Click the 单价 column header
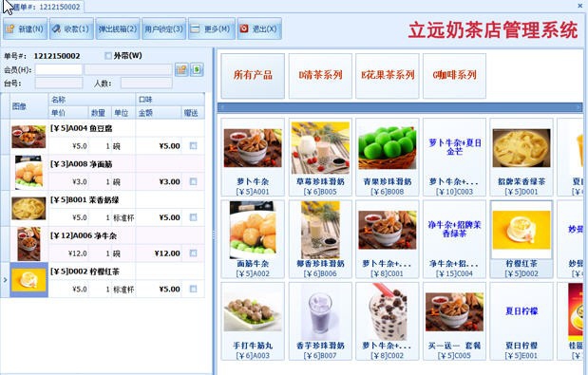This screenshot has height=375, width=588. coord(68,113)
